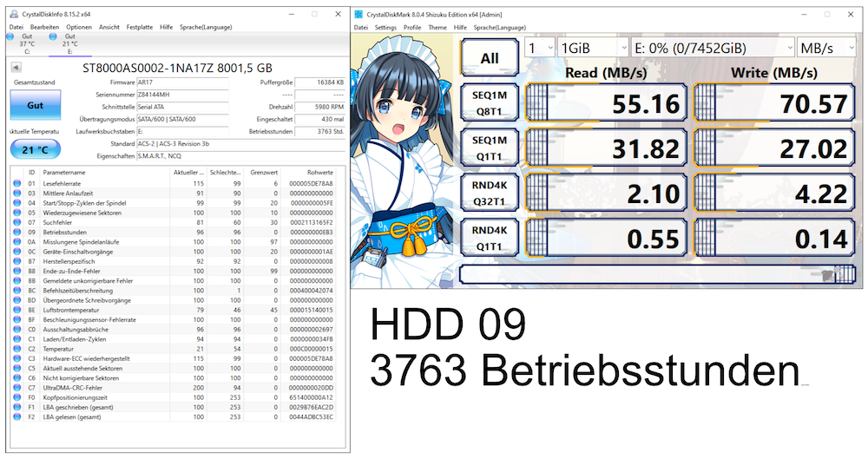Click the Grenzwert column header
Image resolution: width=868 pixels, height=459 pixels.
(262, 172)
